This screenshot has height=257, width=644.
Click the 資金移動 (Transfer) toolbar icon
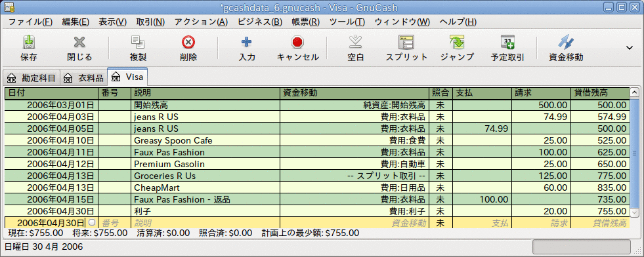[x=566, y=42]
